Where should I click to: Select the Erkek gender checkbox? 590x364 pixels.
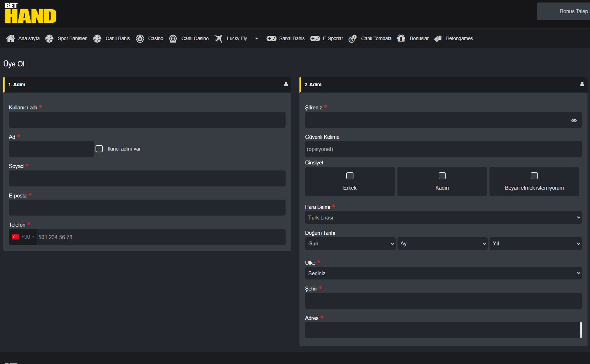click(x=350, y=176)
